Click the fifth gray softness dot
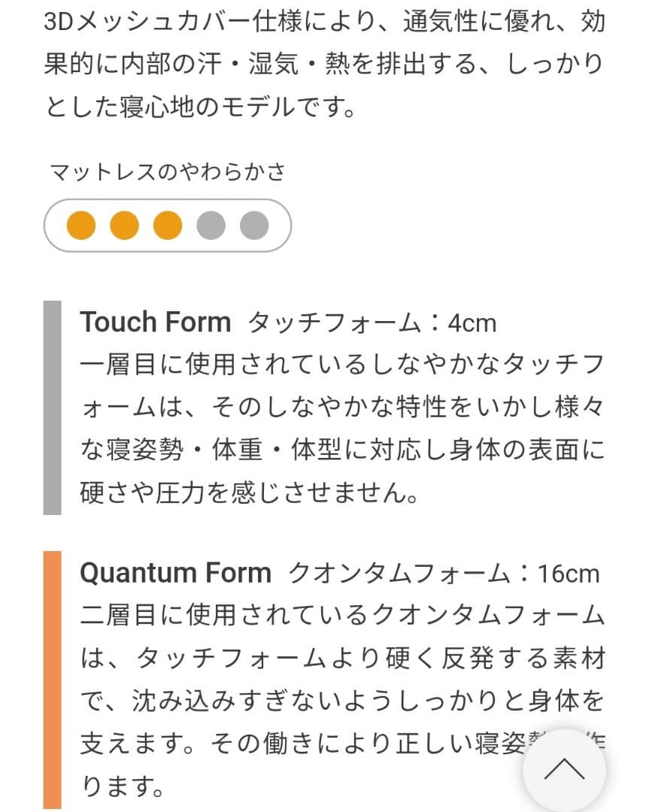 (254, 225)
